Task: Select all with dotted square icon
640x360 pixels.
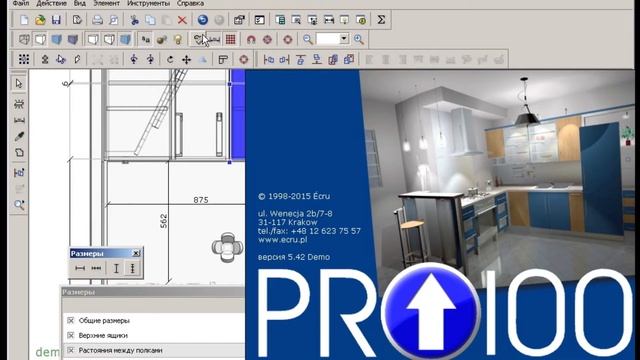Action: [x=24, y=59]
